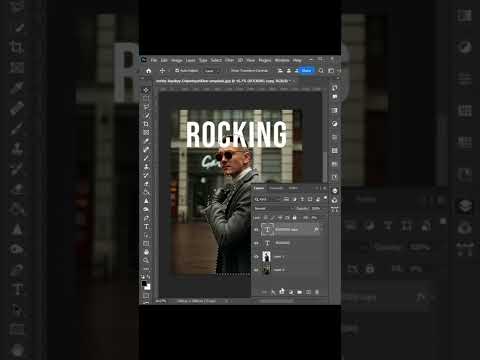Select the Eyedropper tool
Image resolution: width=480 pixels, height=360 pixels.
[x=146, y=141]
